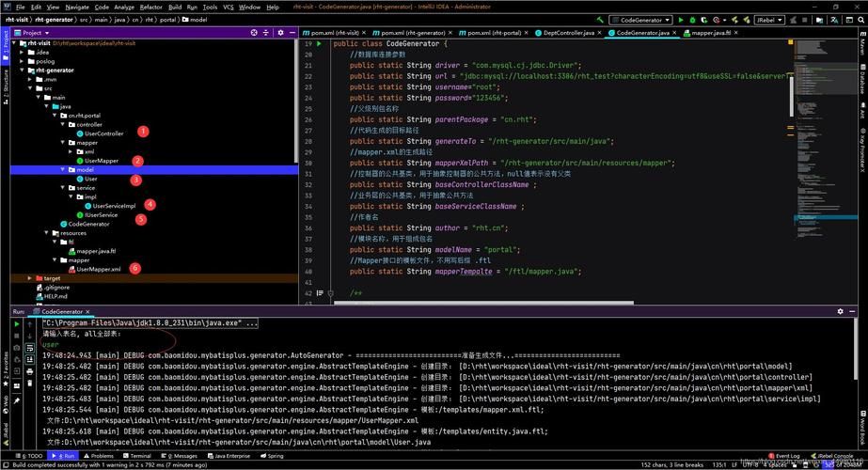The height and width of the screenshot is (470, 868).
Task: Open the Problems tool window
Action: point(98,456)
